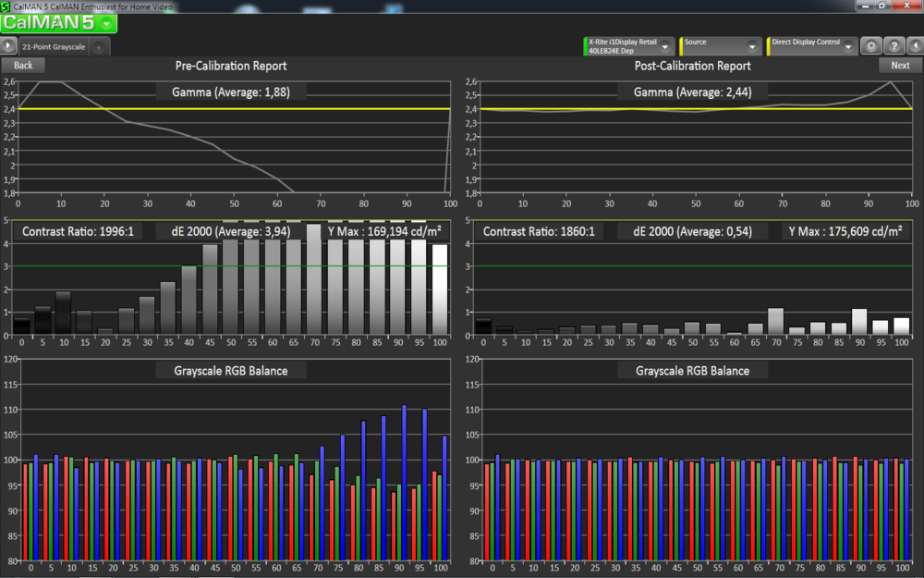Click the Next button
This screenshot has height=578, width=924.
pos(900,66)
